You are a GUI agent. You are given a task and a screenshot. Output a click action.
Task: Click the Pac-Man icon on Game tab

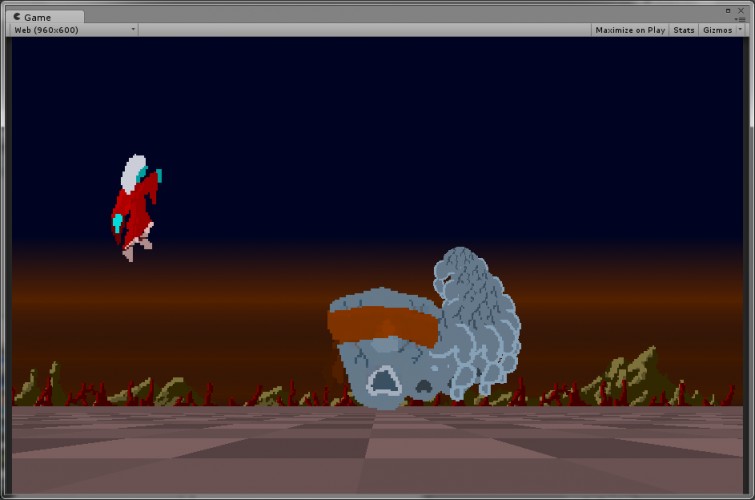click(17, 17)
